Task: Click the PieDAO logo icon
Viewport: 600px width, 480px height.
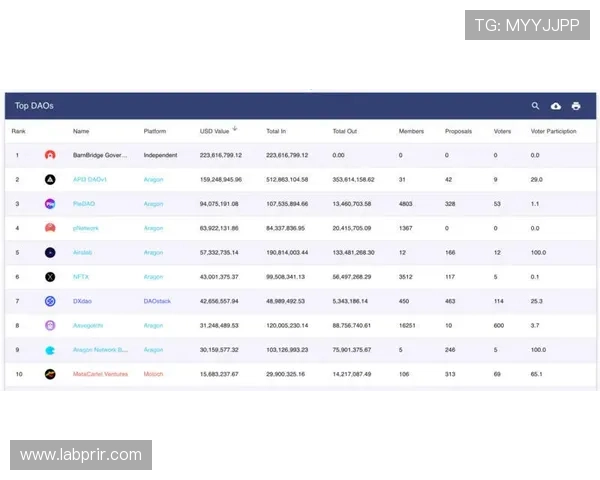Action: [x=50, y=204]
